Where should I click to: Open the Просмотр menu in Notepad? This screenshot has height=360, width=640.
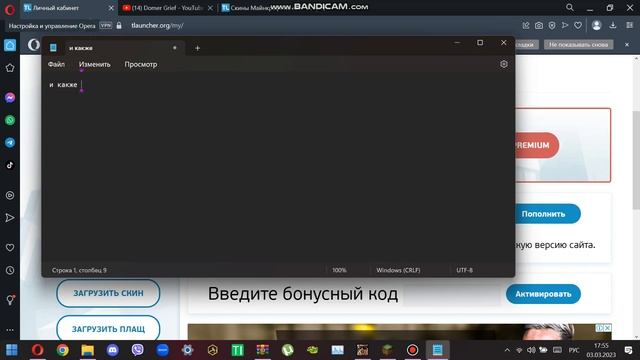point(141,64)
